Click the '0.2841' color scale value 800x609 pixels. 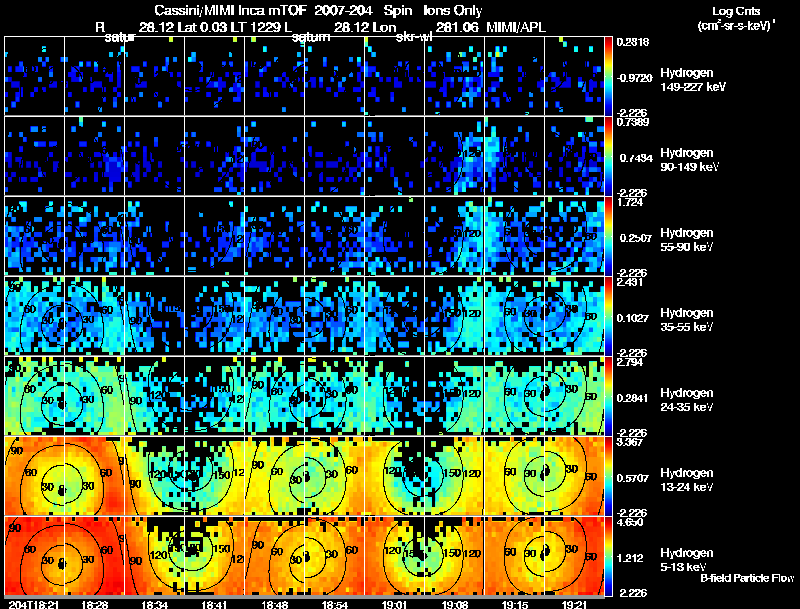(636, 398)
